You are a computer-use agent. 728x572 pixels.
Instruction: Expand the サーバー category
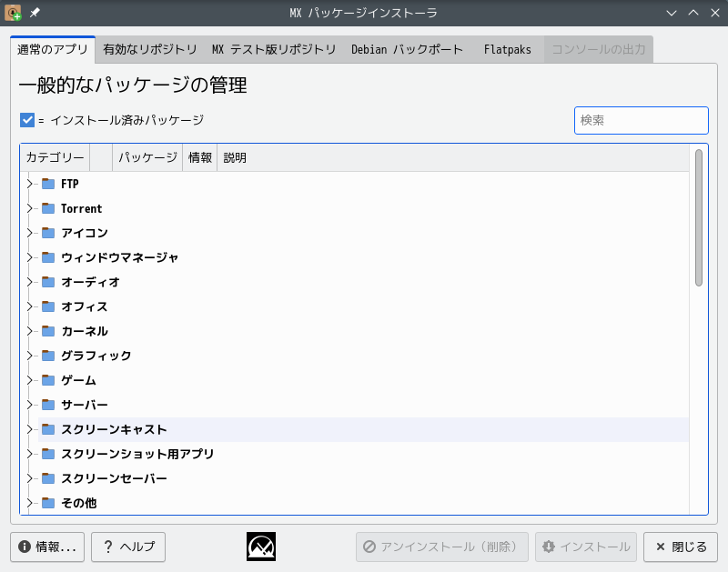[30, 405]
